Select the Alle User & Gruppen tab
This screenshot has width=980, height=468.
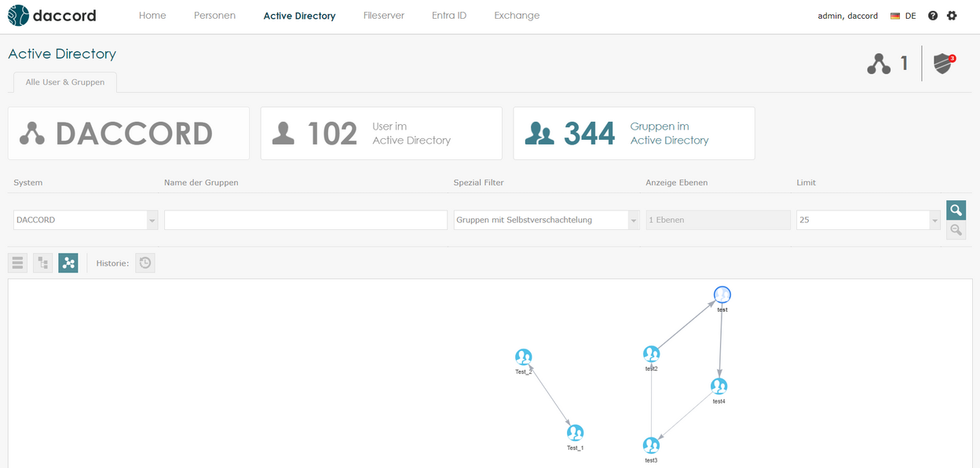point(65,82)
